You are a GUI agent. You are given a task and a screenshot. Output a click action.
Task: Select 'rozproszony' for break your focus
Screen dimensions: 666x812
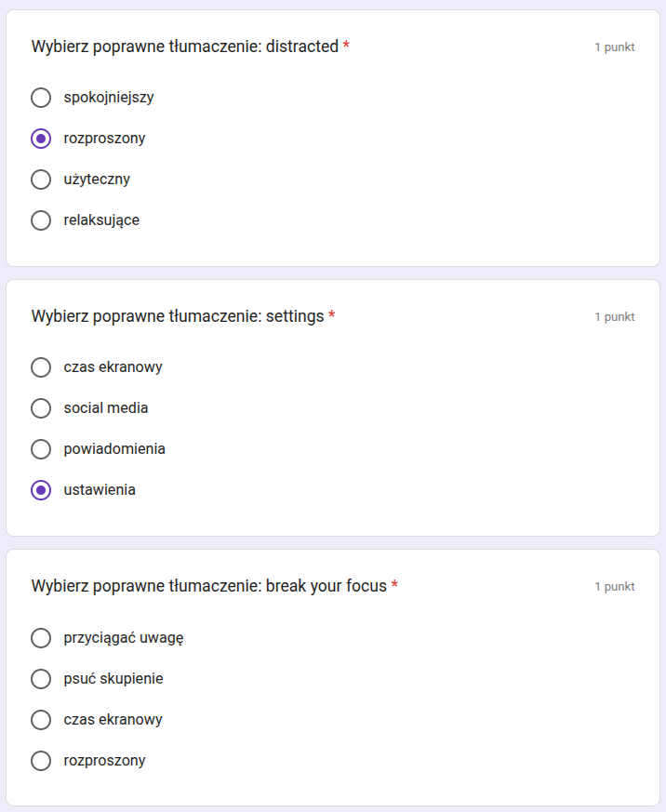[x=41, y=761]
